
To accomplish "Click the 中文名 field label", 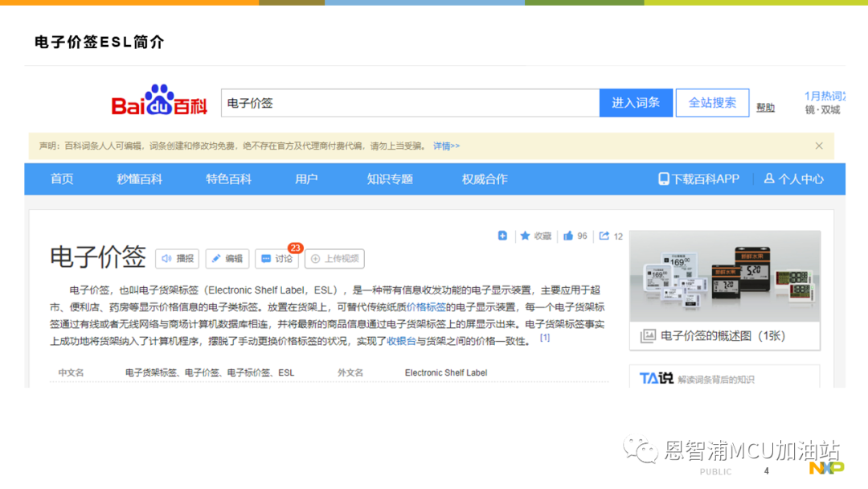I will click(x=71, y=372).
